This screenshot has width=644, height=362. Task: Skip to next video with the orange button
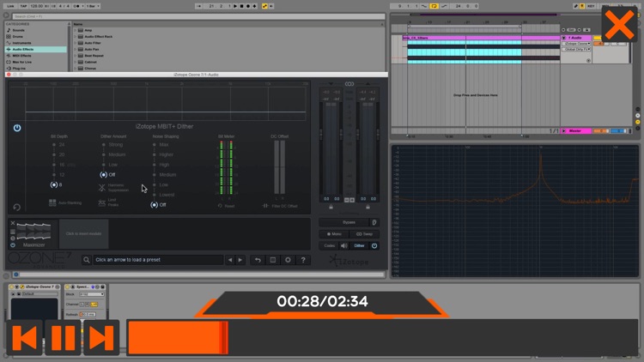tap(101, 338)
